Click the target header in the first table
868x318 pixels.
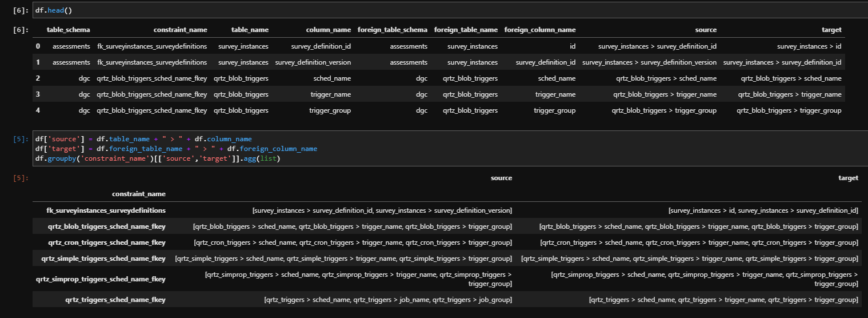pyautogui.click(x=832, y=30)
